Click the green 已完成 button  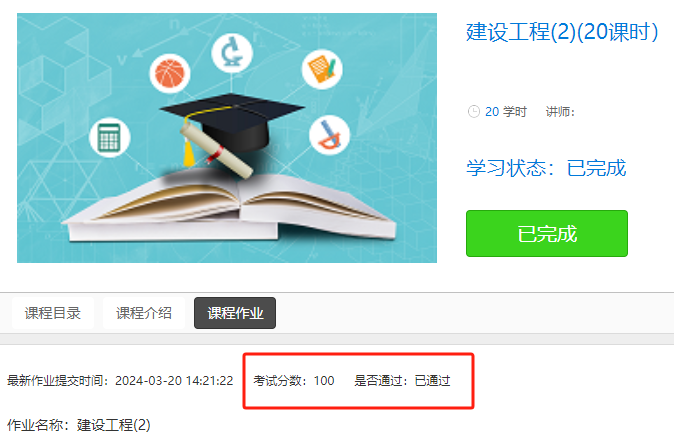point(547,233)
